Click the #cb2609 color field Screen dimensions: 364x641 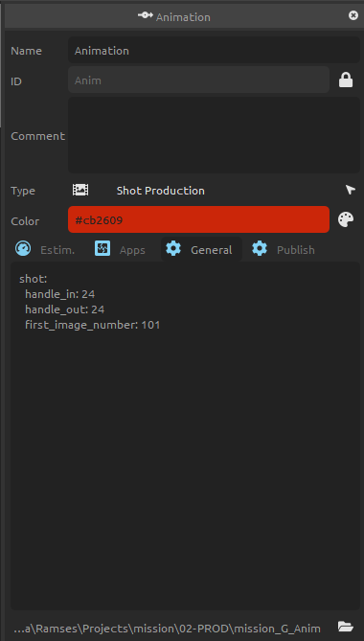coord(198,220)
